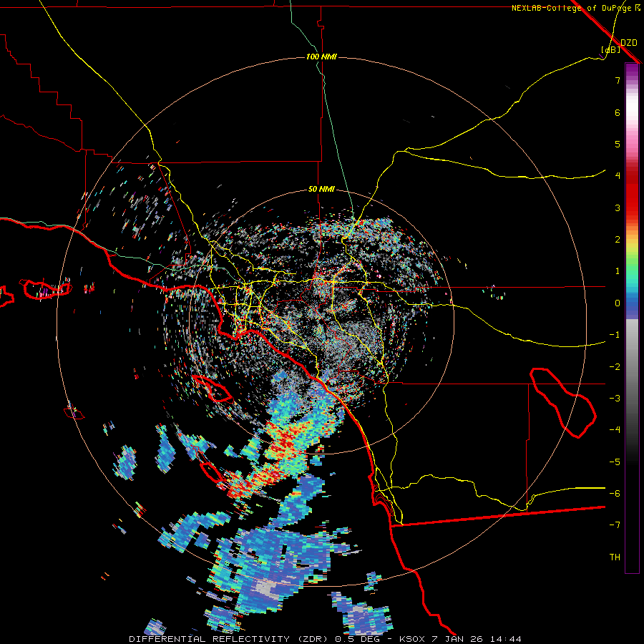Click the DZD label above the color scale
This screenshot has height=644, width=644.
629,43
